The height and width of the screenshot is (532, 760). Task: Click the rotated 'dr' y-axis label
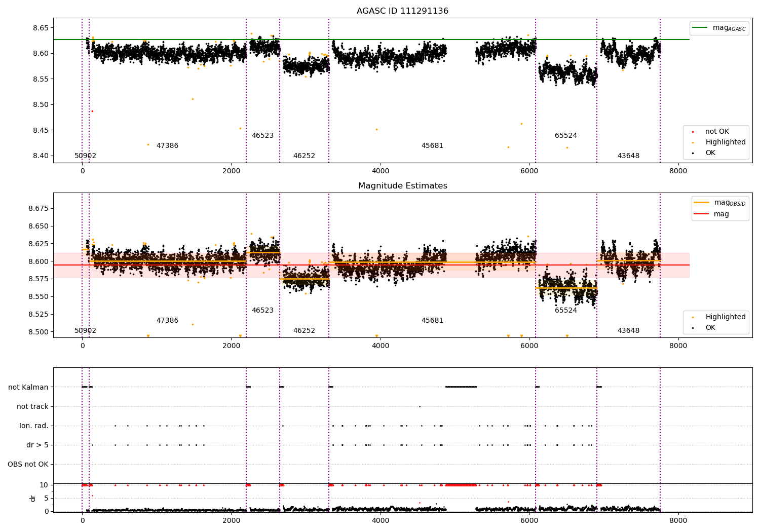33,498
